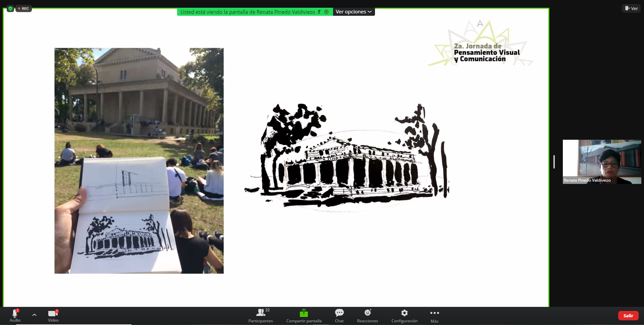Click the green Compartir pantalla icon

pos(304,313)
